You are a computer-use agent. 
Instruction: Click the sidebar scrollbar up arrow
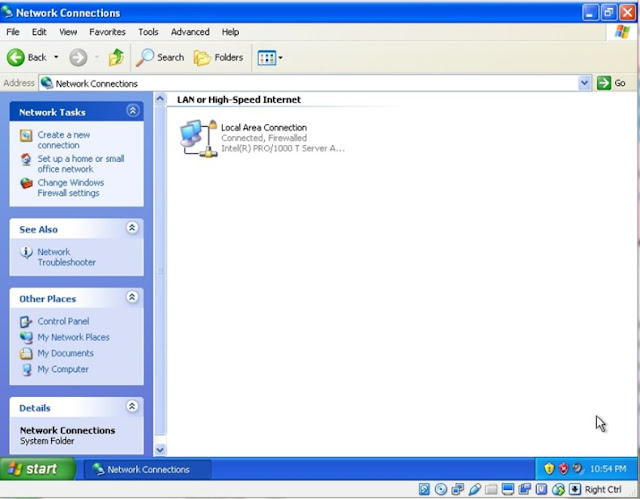160,98
